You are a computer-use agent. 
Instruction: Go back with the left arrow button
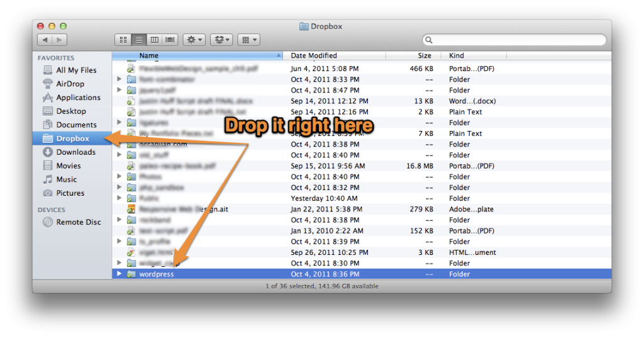click(45, 40)
